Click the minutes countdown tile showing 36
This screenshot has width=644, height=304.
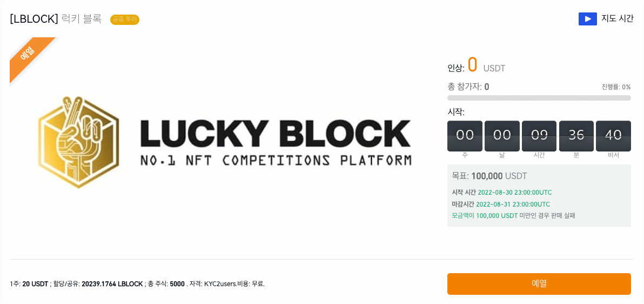576,136
